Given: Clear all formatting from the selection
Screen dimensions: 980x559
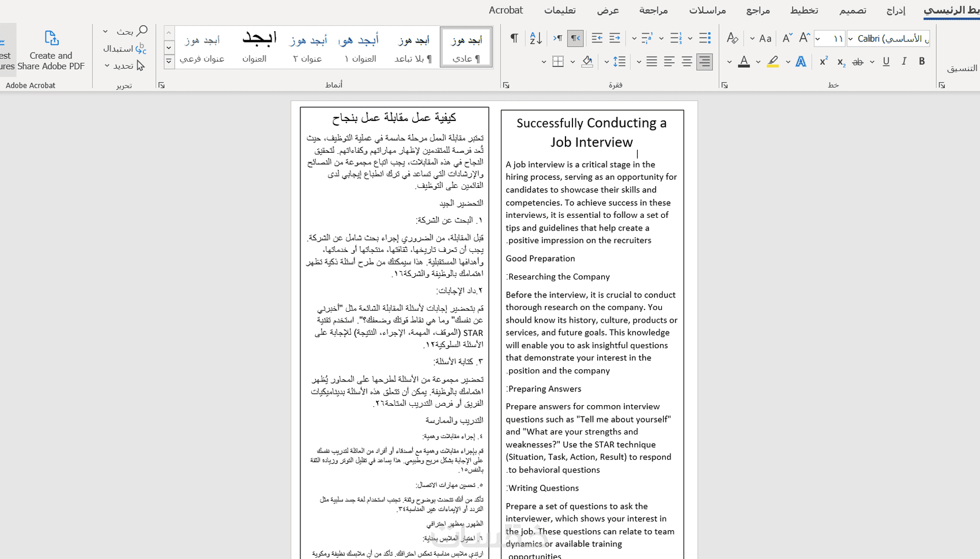Looking at the screenshot, I should click(732, 39).
